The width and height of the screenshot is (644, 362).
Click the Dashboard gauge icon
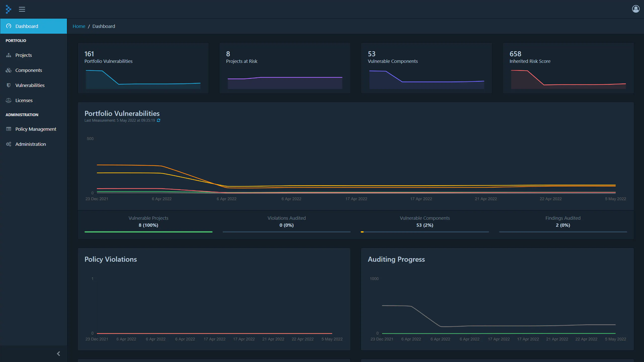(9, 26)
